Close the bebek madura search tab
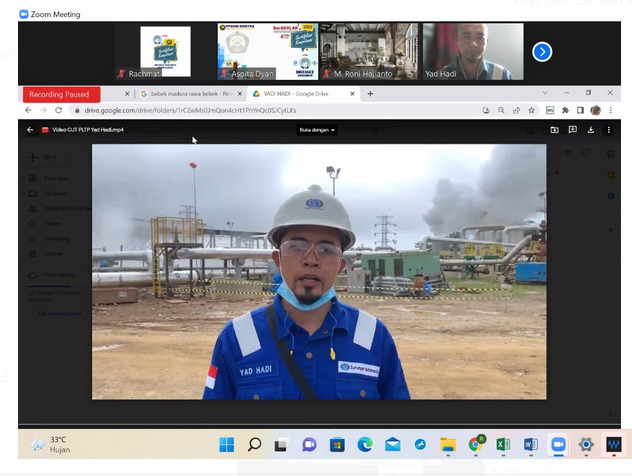The image size is (632, 476). pyautogui.click(x=240, y=94)
